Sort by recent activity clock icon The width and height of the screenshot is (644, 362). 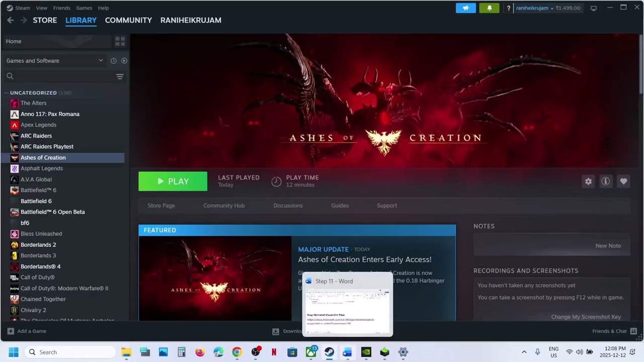click(x=113, y=61)
